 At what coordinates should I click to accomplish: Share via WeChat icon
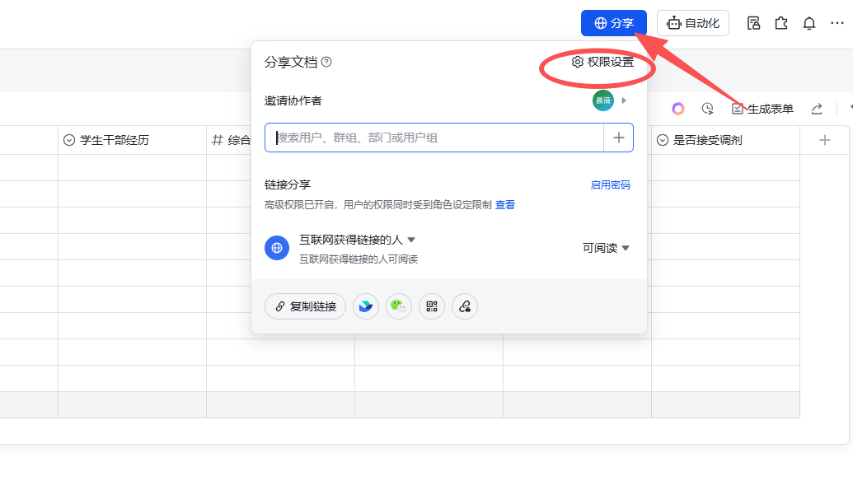pyautogui.click(x=399, y=306)
